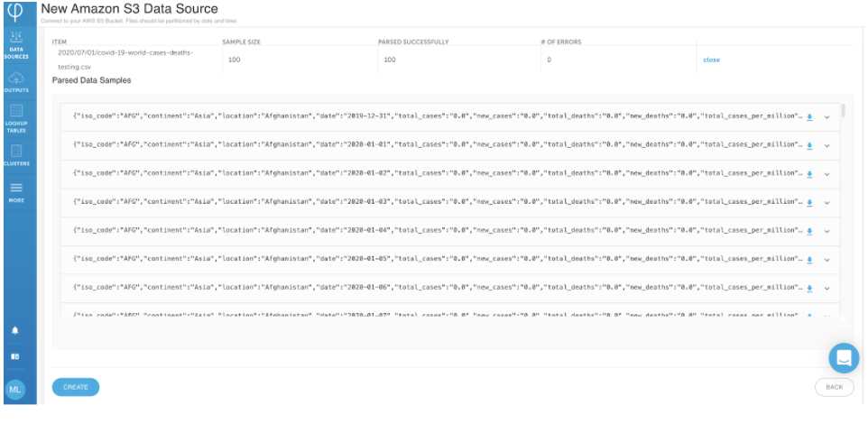
Task: Expand the 2020-01-03 sample row
Action: click(x=827, y=203)
